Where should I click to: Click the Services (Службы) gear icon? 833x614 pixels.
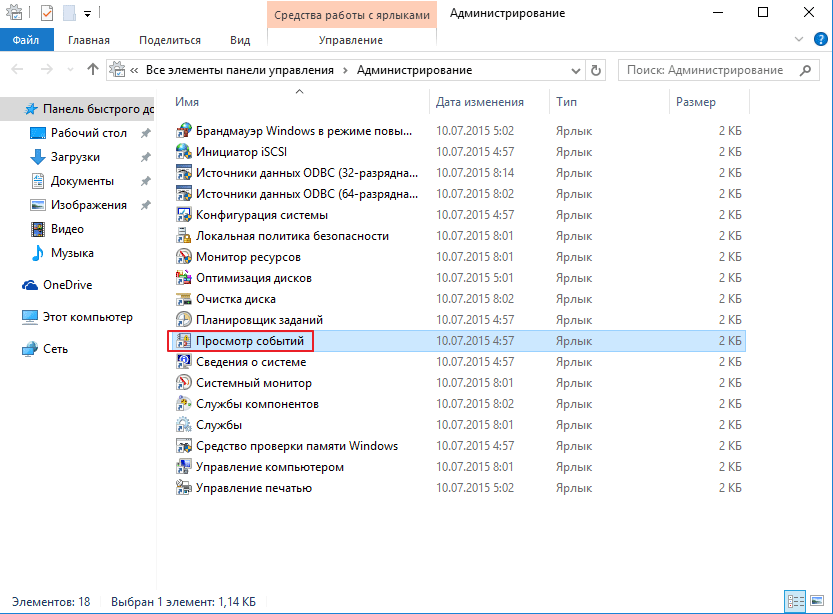tap(183, 425)
